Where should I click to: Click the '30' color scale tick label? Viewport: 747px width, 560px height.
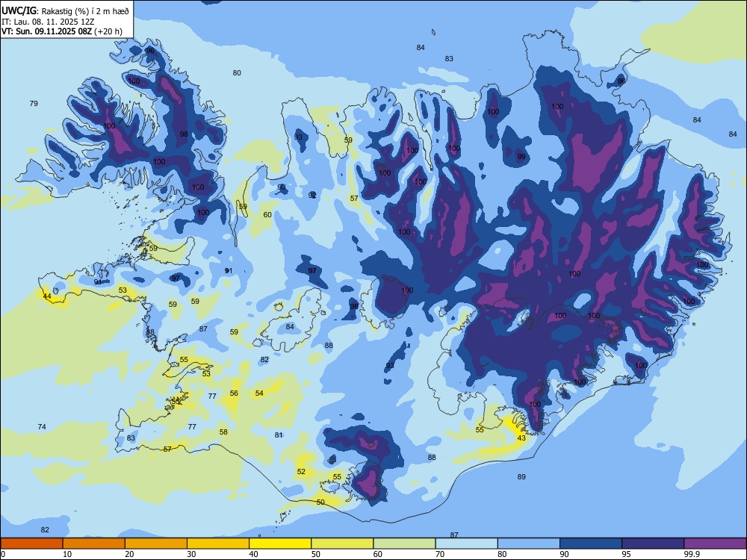191,554
